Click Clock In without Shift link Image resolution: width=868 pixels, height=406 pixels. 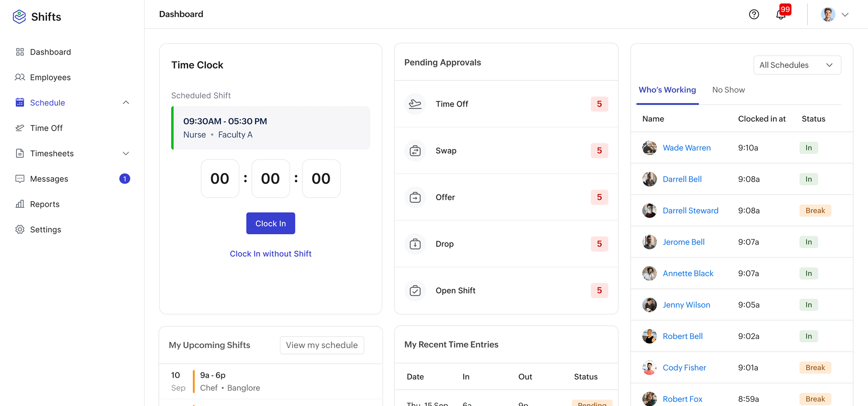click(271, 254)
